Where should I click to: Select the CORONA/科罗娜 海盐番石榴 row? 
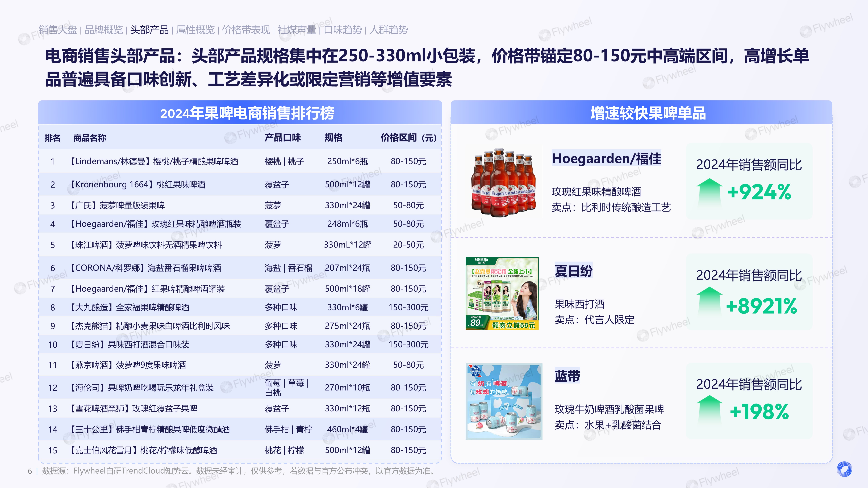point(240,268)
